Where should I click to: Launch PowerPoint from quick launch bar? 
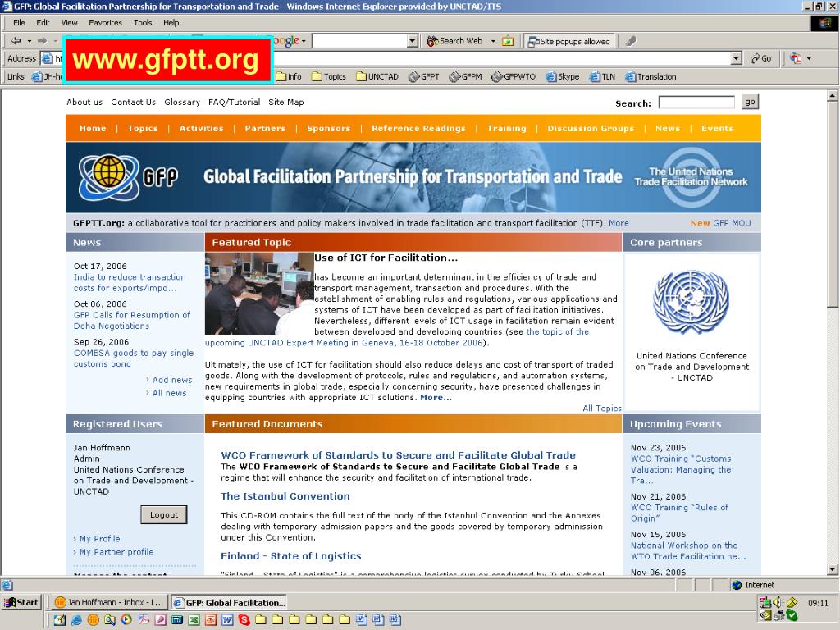(x=211, y=620)
